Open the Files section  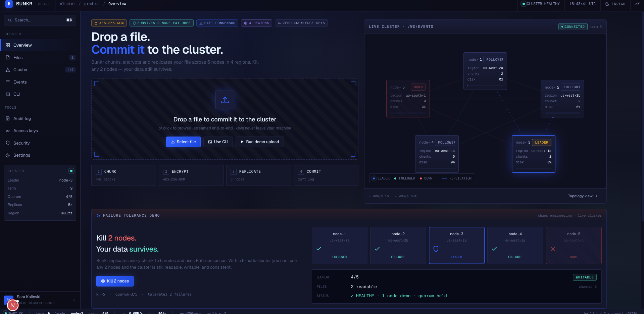[x=40, y=57]
